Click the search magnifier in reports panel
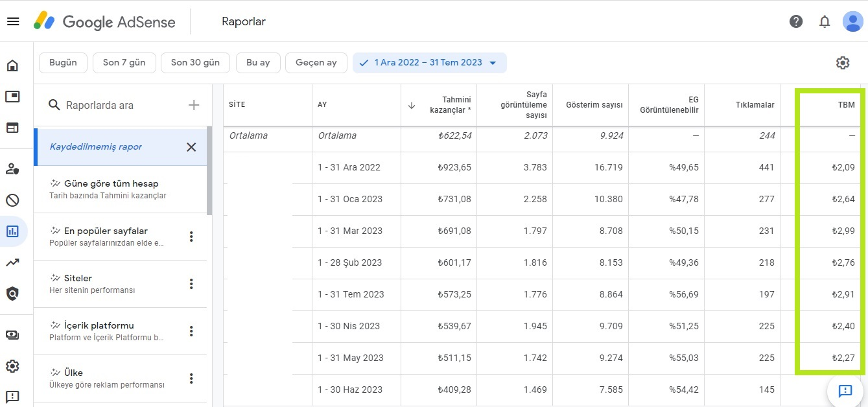 coord(54,105)
